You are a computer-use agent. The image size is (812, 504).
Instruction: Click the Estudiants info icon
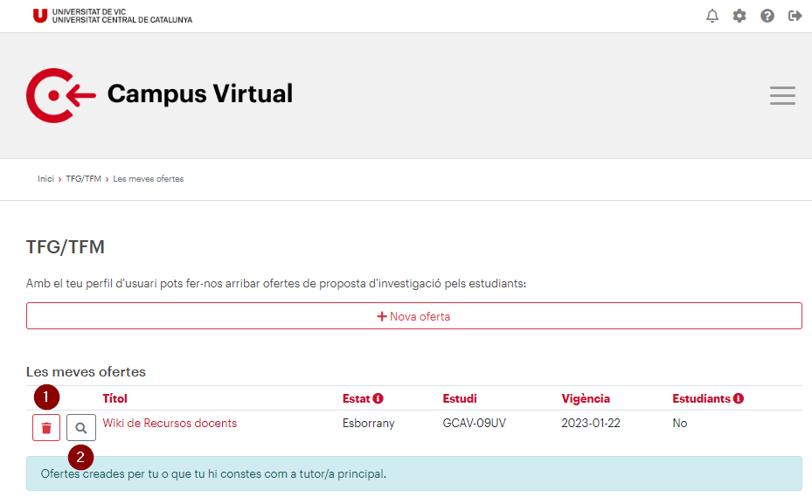coord(739,398)
